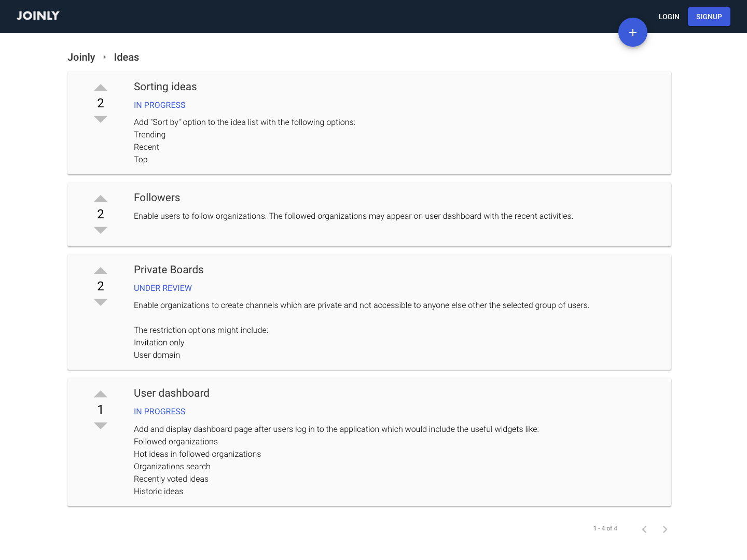747x560 pixels.
Task: Upvote the Followers idea
Action: click(101, 199)
